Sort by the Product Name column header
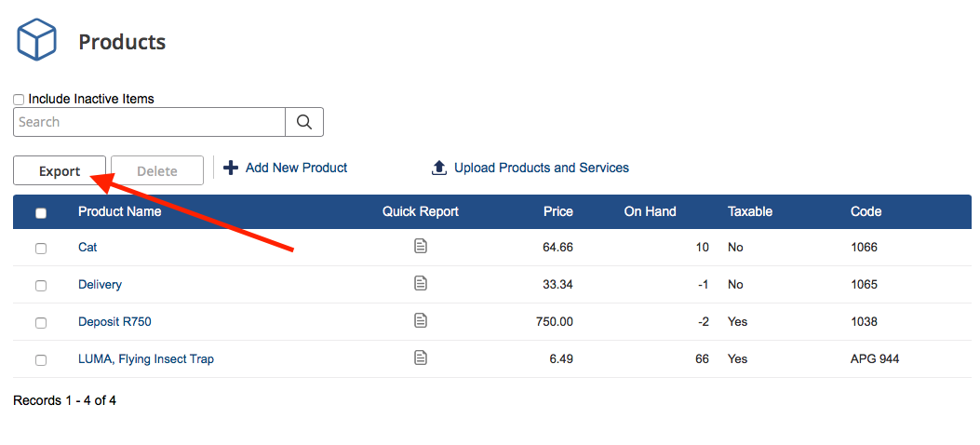Image resolution: width=980 pixels, height=445 pixels. pos(119,211)
